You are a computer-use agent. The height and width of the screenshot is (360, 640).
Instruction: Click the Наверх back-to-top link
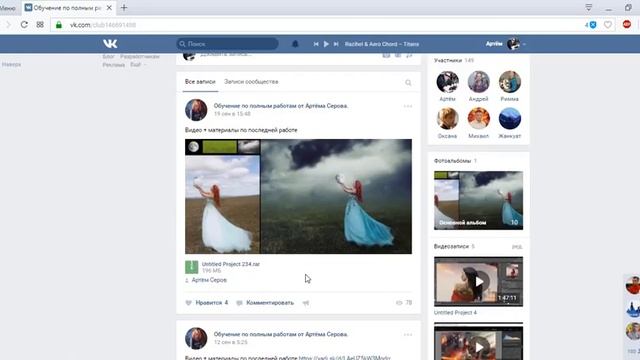[x=11, y=64]
